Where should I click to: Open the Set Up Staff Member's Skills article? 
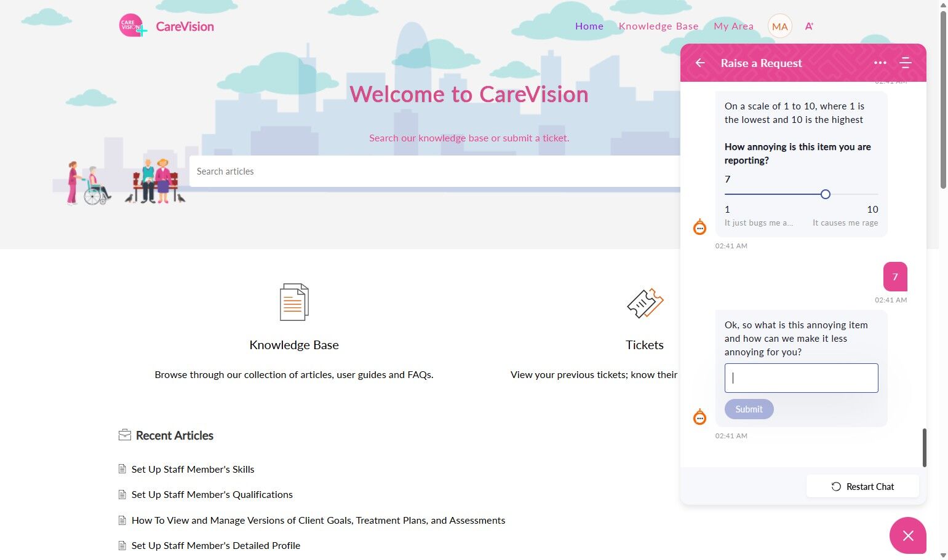tap(193, 469)
